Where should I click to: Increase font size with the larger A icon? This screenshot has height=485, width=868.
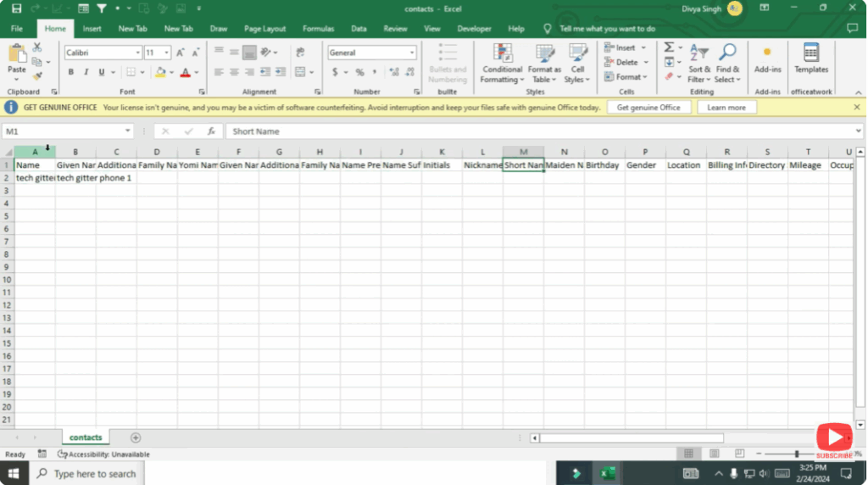(180, 53)
